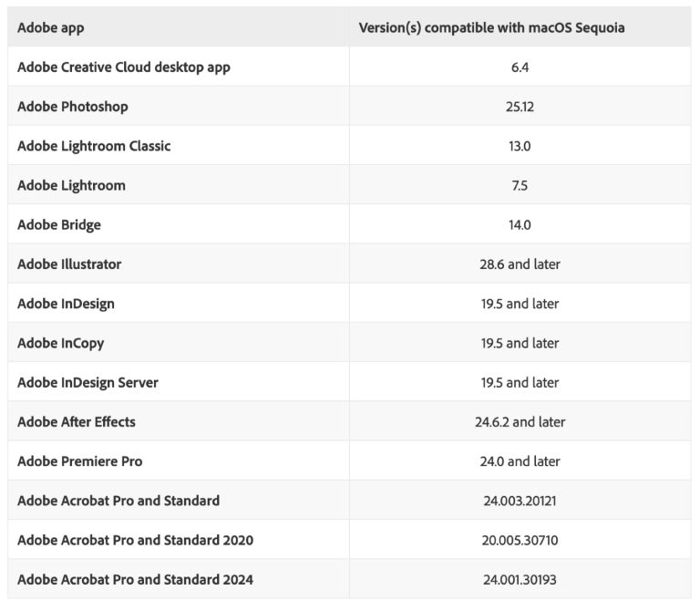
Task: Click the Adobe Illustrator table cell
Action: pos(69,264)
